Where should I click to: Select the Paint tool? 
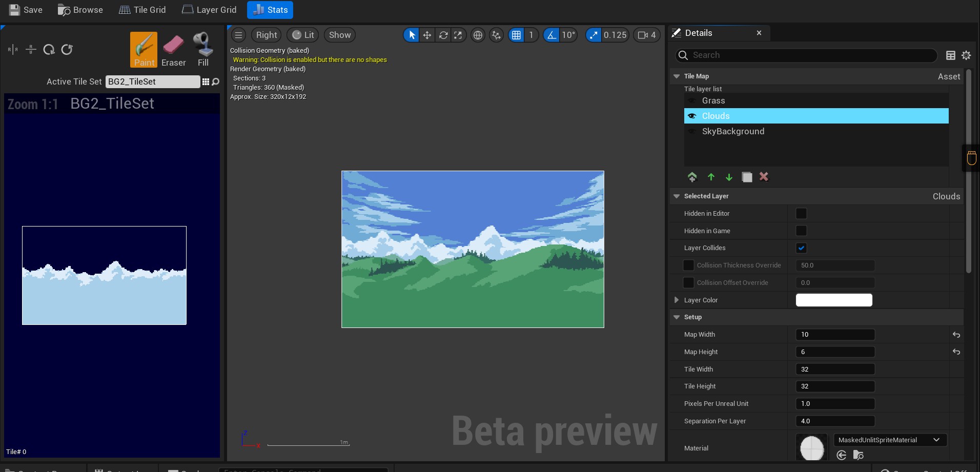144,49
